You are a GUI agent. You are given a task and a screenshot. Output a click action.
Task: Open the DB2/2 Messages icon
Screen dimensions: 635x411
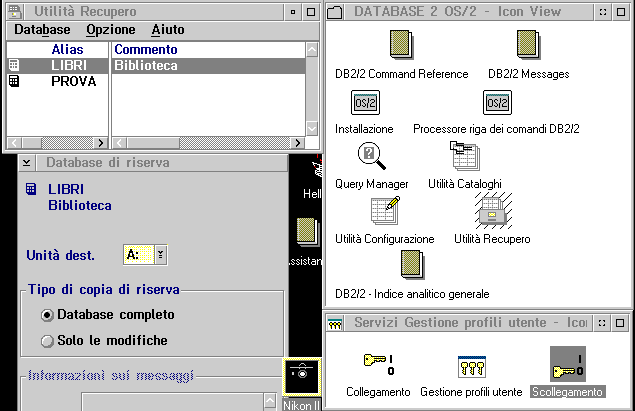528,45
